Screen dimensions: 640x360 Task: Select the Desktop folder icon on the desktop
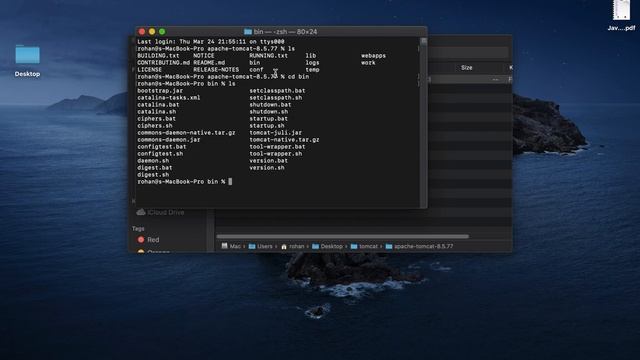pos(27,54)
